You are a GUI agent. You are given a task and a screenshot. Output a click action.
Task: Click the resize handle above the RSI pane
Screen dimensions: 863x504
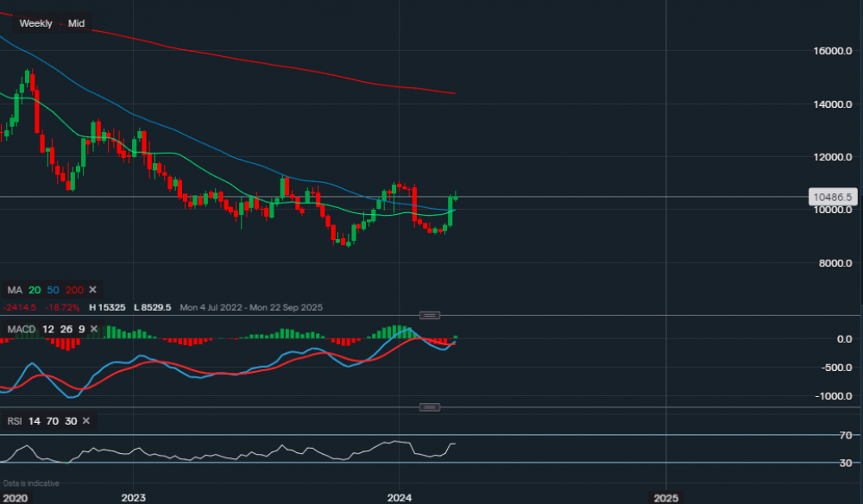pos(431,406)
